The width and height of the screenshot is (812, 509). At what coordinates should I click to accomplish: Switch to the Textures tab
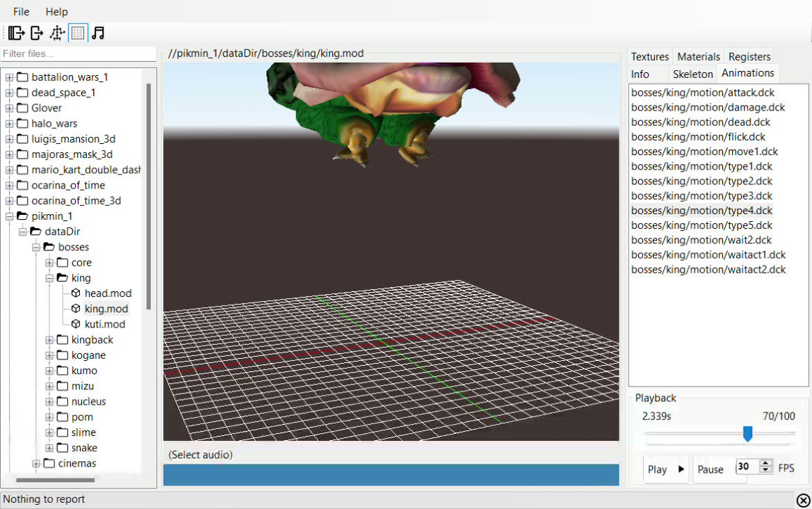649,56
